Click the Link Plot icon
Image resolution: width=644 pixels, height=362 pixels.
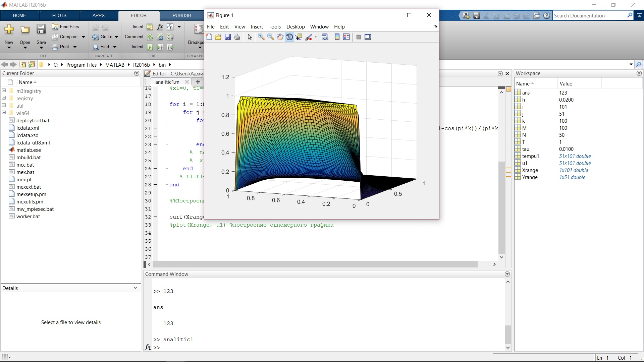(325, 37)
